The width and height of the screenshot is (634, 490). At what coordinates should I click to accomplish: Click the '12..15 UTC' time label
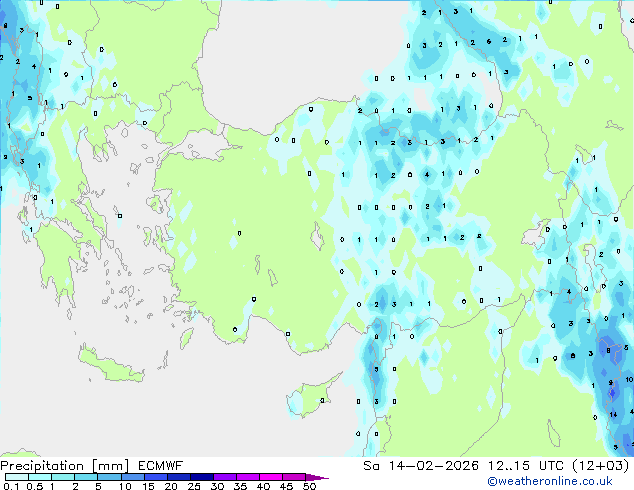coord(525,466)
